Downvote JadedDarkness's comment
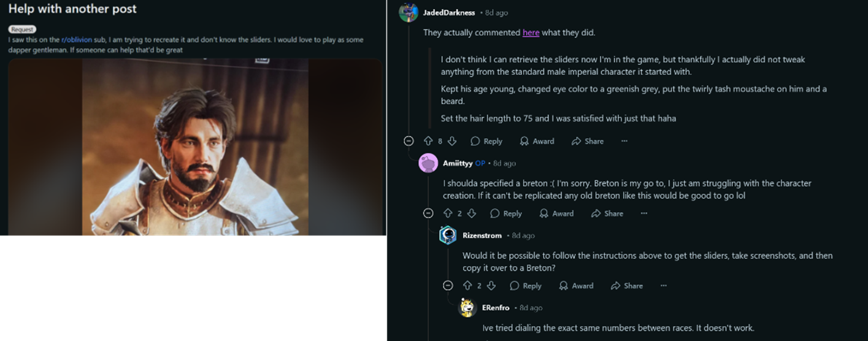This screenshot has height=341, width=868. pyautogui.click(x=452, y=141)
